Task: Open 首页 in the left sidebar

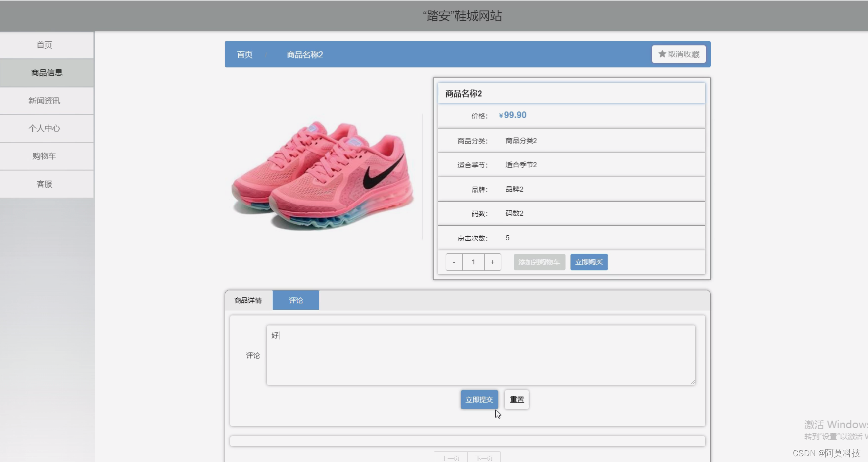Action: tap(47, 45)
